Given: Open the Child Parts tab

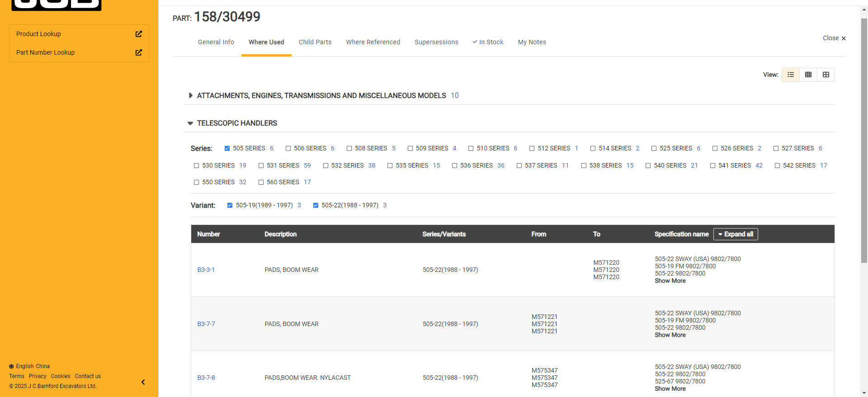Looking at the screenshot, I should (x=315, y=42).
